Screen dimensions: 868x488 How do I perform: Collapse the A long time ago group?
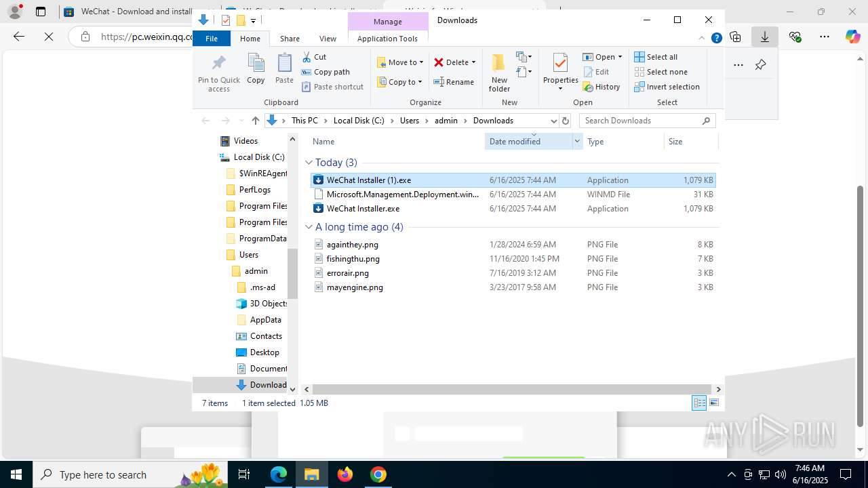click(309, 227)
